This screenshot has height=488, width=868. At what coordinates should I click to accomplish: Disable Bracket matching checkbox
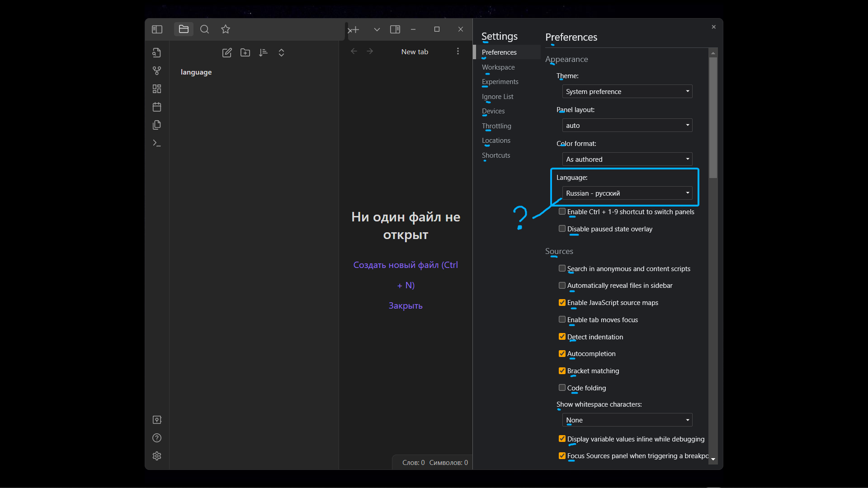(562, 371)
